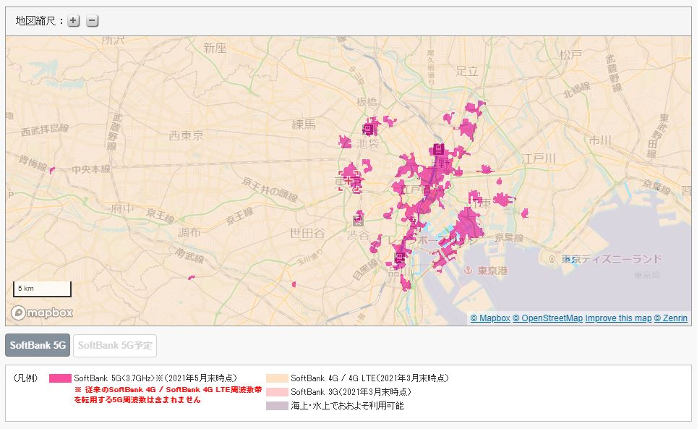Click the 海上・水上 legend swatch

pyautogui.click(x=277, y=406)
